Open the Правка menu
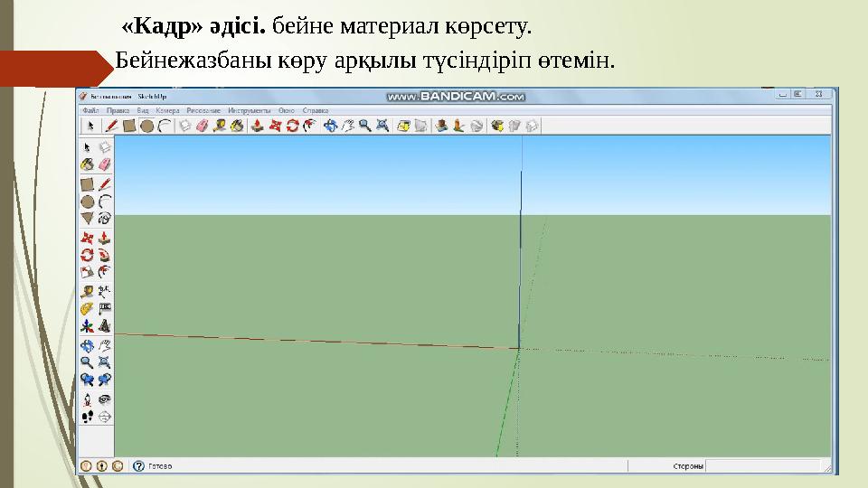 (x=118, y=110)
